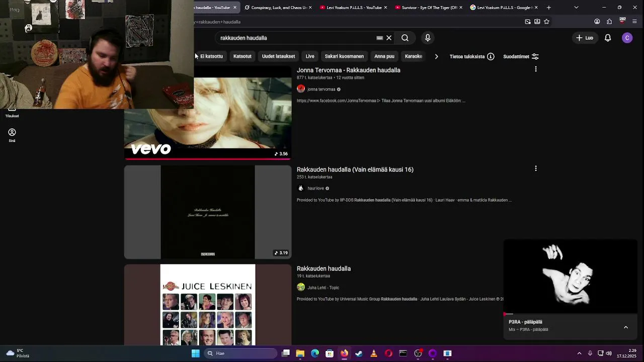The height and width of the screenshot is (362, 644).
Task: Click the extension icon with the 287 badge
Action: (622, 21)
